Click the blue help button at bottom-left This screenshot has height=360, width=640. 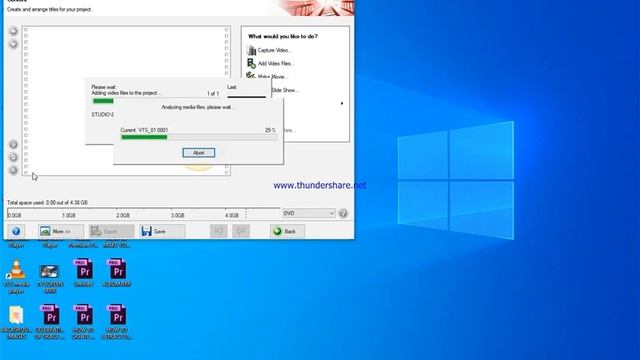16,231
